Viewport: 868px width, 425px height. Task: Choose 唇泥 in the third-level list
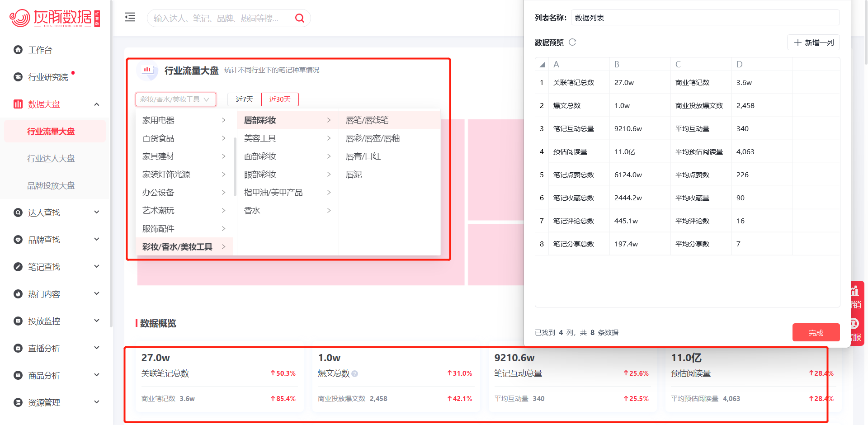click(390, 175)
